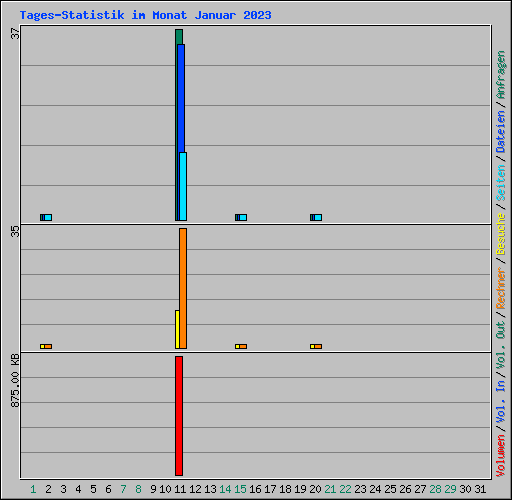Click the cyan Seiten bar for day 11
This screenshot has width=512, height=500.
[x=183, y=187]
